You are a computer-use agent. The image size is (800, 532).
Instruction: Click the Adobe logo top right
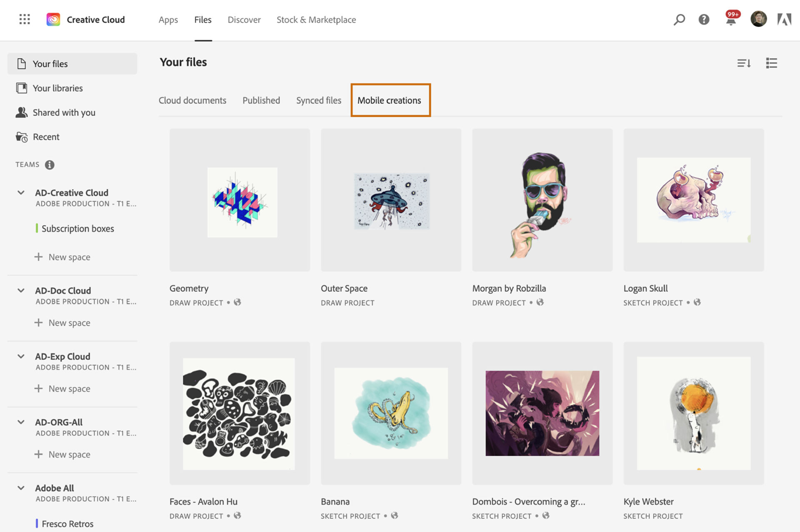pyautogui.click(x=785, y=20)
